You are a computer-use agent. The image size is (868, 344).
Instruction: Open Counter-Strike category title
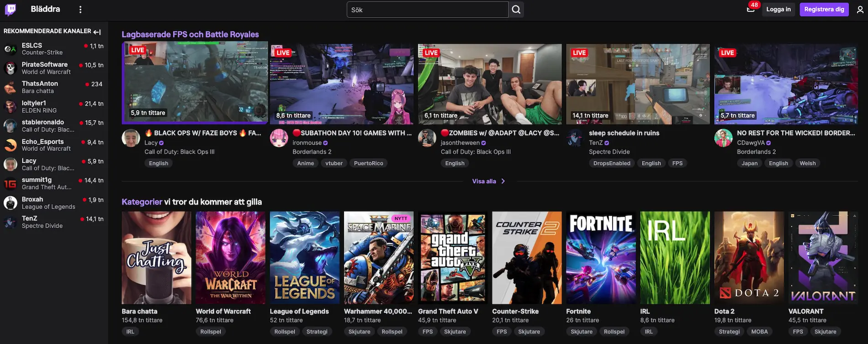pyautogui.click(x=515, y=311)
